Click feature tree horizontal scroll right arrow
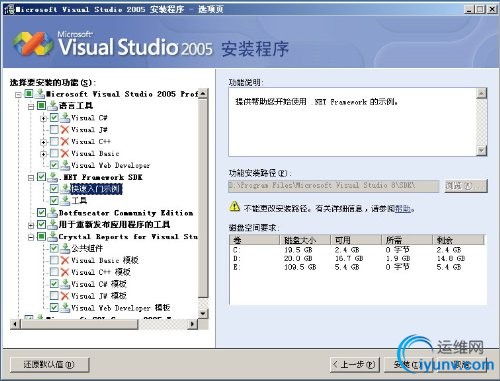500x381 pixels. click(192, 324)
